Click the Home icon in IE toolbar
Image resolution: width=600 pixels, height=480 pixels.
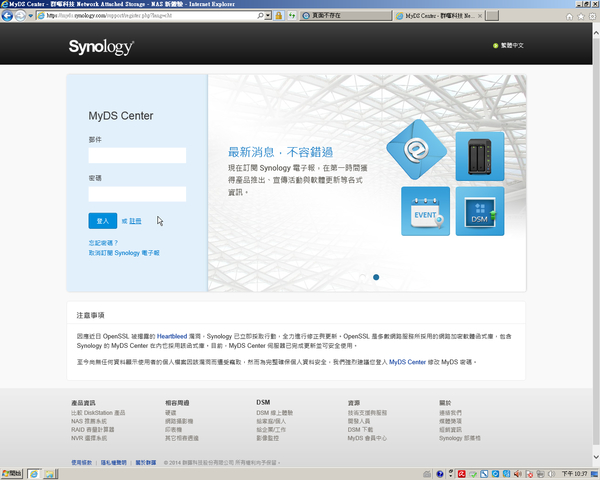pyautogui.click(x=569, y=16)
